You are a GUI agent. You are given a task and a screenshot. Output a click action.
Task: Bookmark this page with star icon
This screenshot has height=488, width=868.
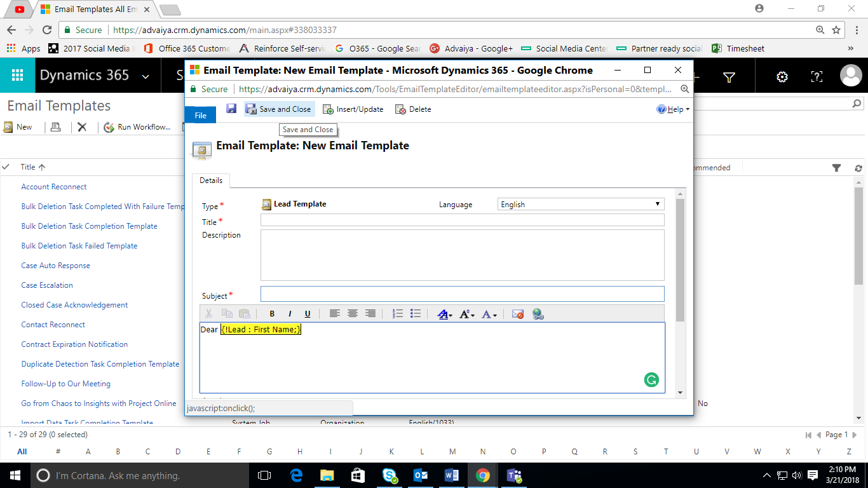click(837, 30)
